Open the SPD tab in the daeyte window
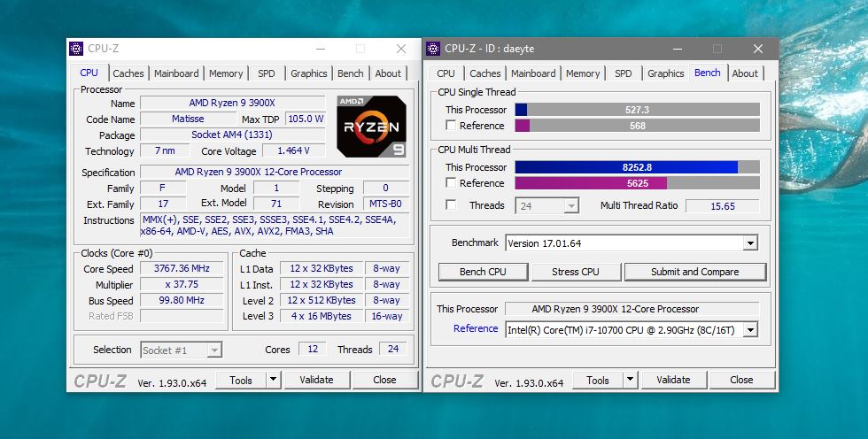This screenshot has width=868, height=439. click(x=624, y=73)
